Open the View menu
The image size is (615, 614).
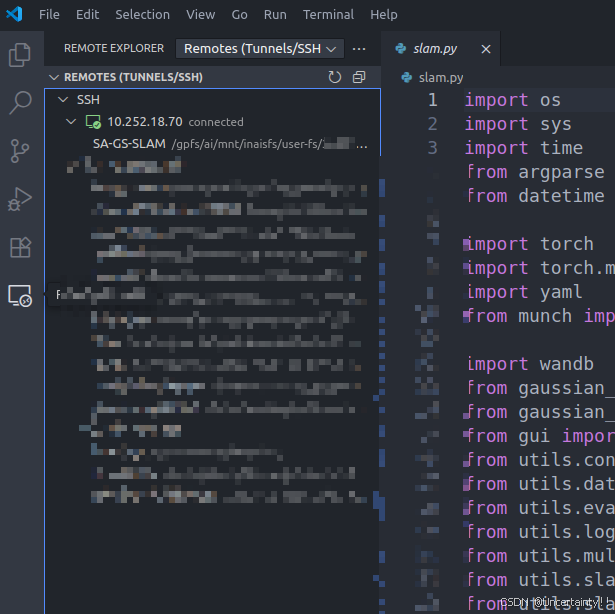[x=200, y=15]
